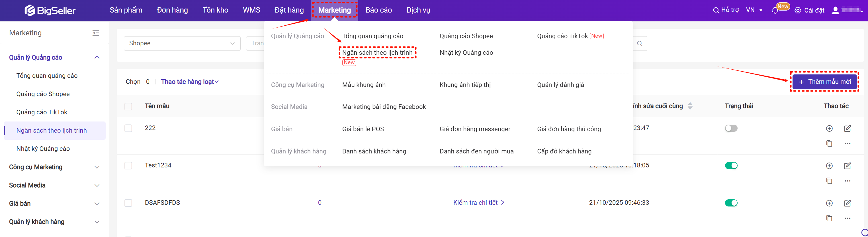Select Nhật ký Quảng cáo in sidebar
Image resolution: width=868 pixels, height=237 pixels.
pos(43,149)
